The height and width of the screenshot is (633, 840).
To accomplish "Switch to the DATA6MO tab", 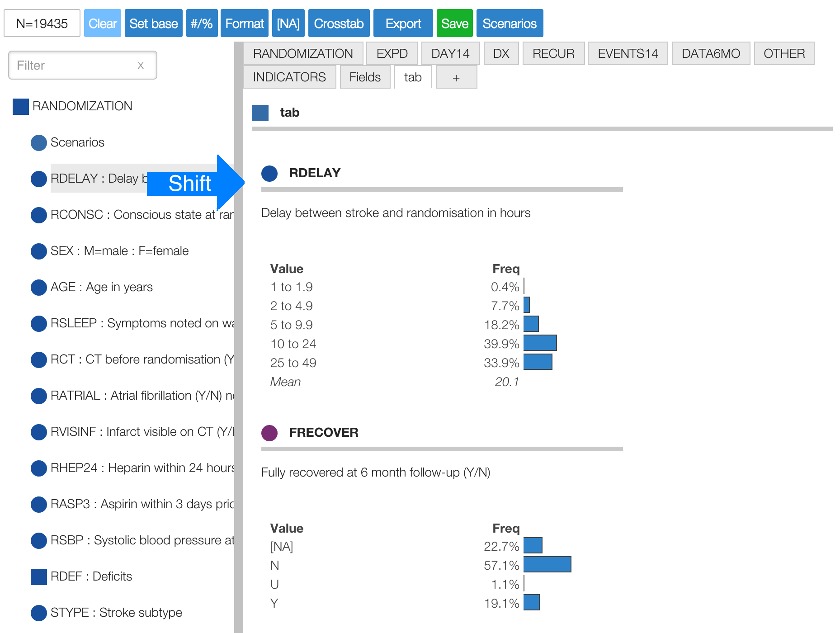I will pos(711,54).
